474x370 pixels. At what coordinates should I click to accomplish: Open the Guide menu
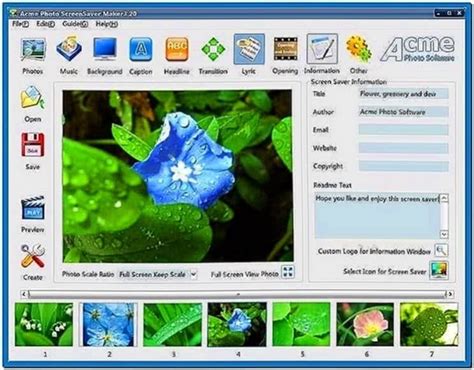[75, 24]
